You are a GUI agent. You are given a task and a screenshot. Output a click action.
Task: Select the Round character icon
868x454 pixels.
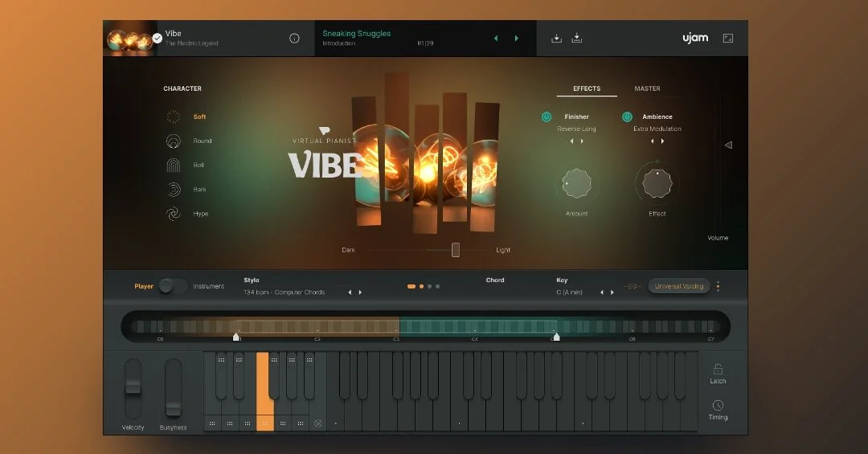tap(174, 141)
